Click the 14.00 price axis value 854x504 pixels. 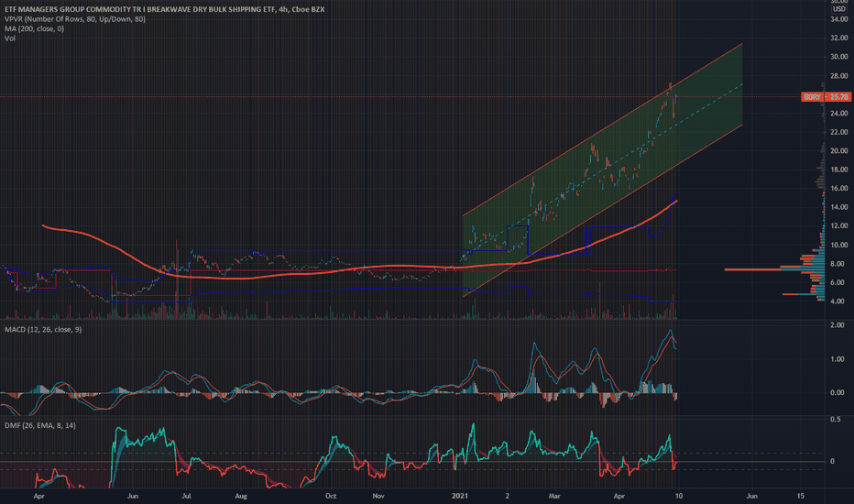click(838, 207)
